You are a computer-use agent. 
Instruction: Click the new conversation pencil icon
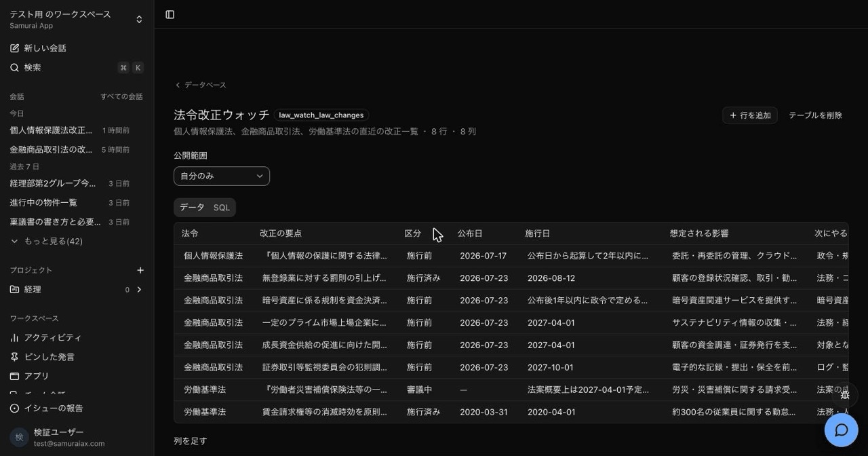point(14,48)
